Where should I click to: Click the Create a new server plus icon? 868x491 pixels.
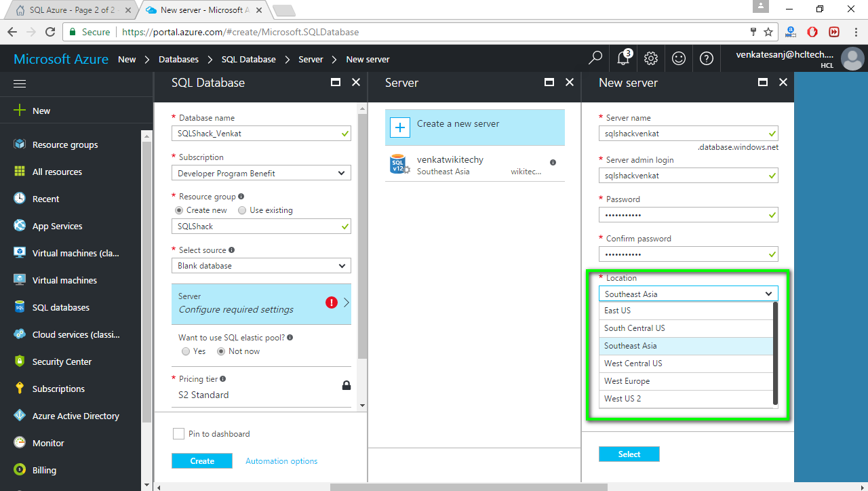point(400,127)
